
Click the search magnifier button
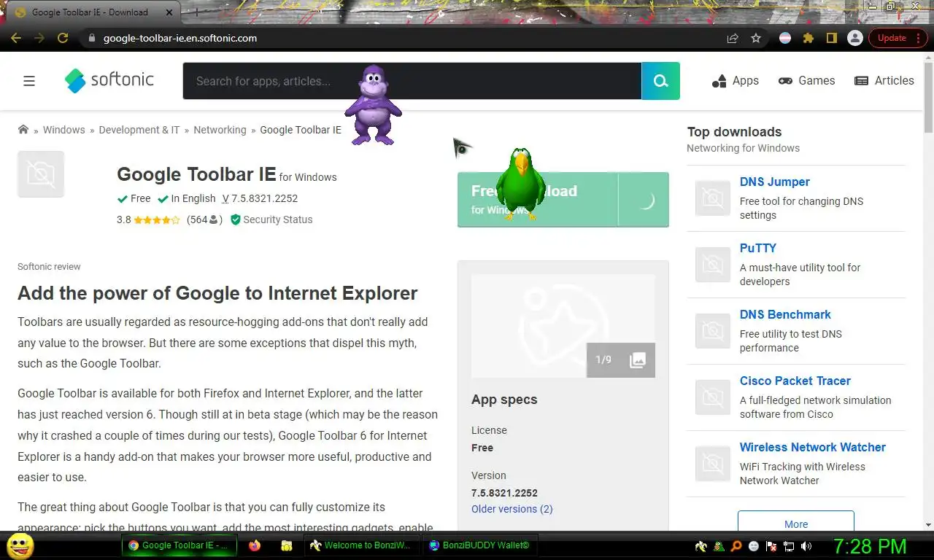pos(660,81)
